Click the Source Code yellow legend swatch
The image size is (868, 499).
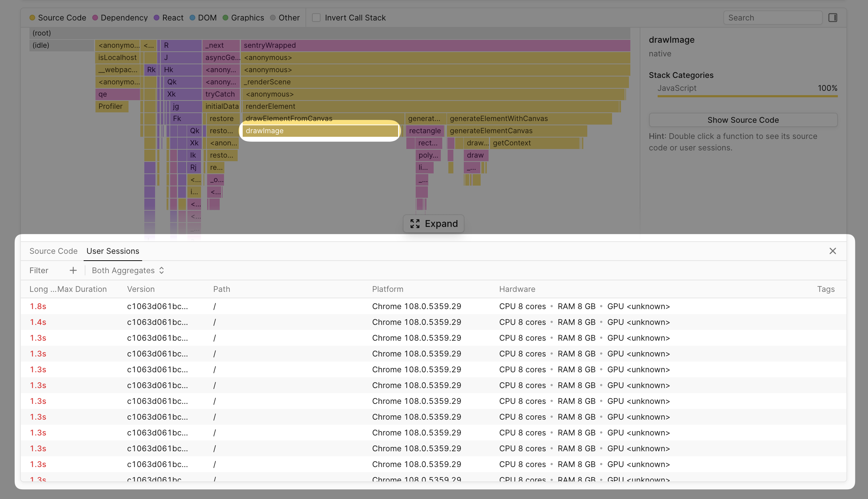coord(32,18)
